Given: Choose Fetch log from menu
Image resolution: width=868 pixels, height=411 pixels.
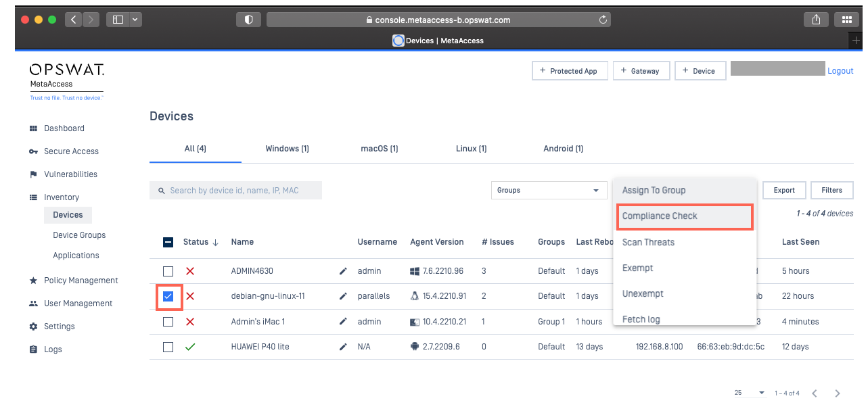Looking at the screenshot, I should click(685, 319).
